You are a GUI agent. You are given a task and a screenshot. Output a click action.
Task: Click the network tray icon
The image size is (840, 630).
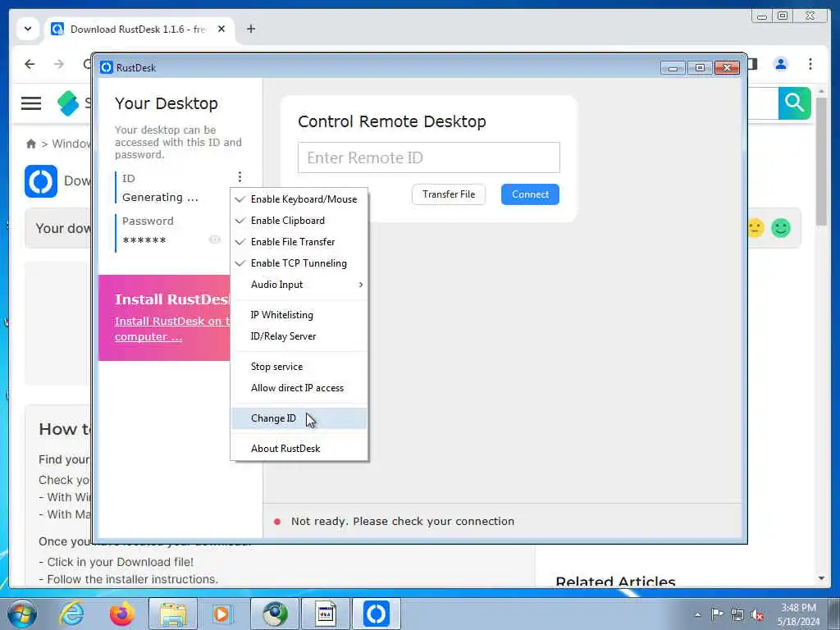click(737, 614)
